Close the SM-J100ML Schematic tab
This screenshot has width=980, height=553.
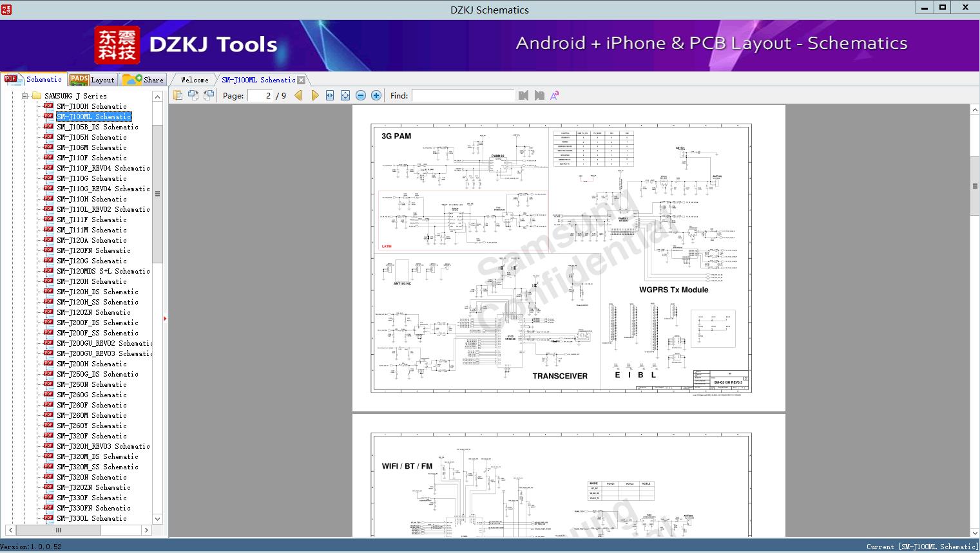tap(301, 80)
